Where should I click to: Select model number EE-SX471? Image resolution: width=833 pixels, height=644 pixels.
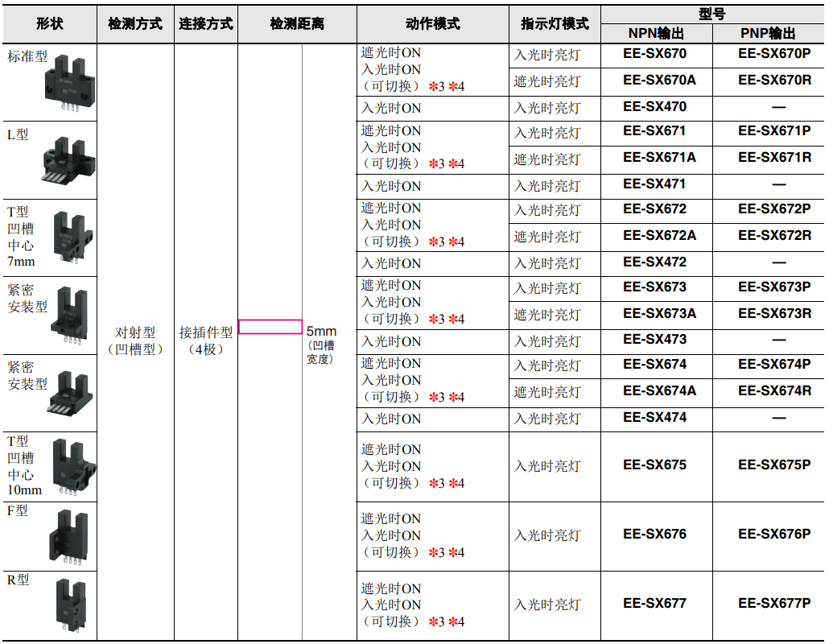[x=654, y=184]
